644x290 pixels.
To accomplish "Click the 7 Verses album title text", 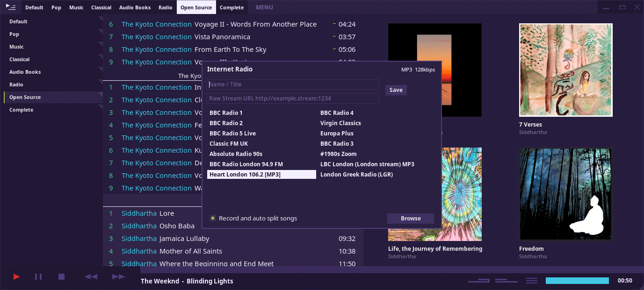I will coord(530,125).
